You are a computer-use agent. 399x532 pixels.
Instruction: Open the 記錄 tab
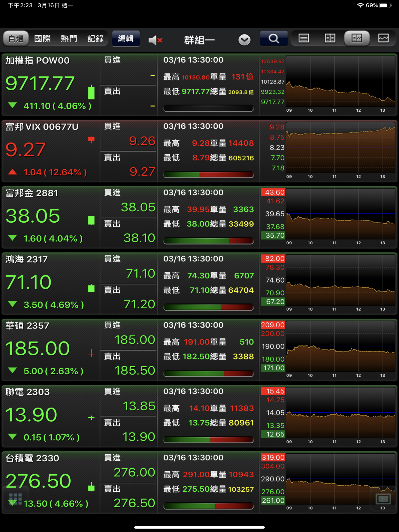pos(95,39)
